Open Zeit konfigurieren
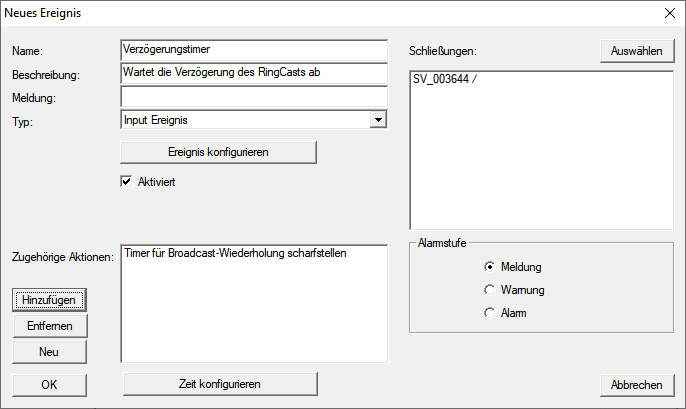This screenshot has width=686, height=409. point(219,384)
